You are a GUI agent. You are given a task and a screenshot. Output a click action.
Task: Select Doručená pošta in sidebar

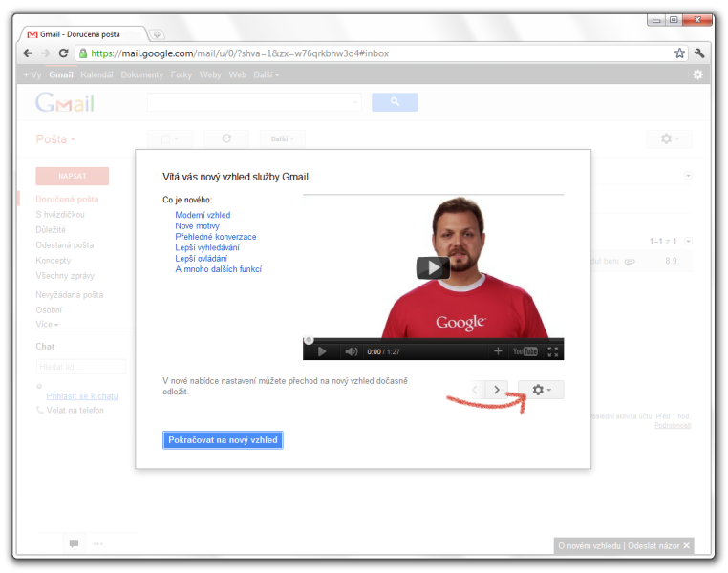[x=67, y=199]
